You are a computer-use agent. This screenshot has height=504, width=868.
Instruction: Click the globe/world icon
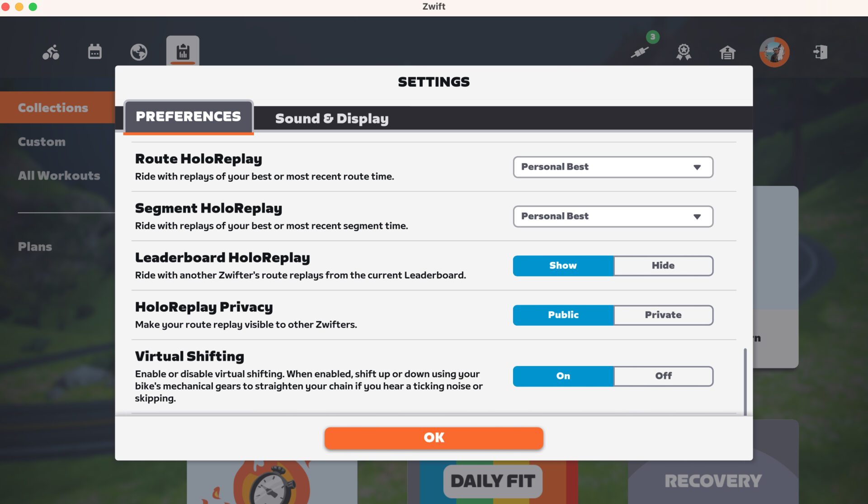point(139,52)
